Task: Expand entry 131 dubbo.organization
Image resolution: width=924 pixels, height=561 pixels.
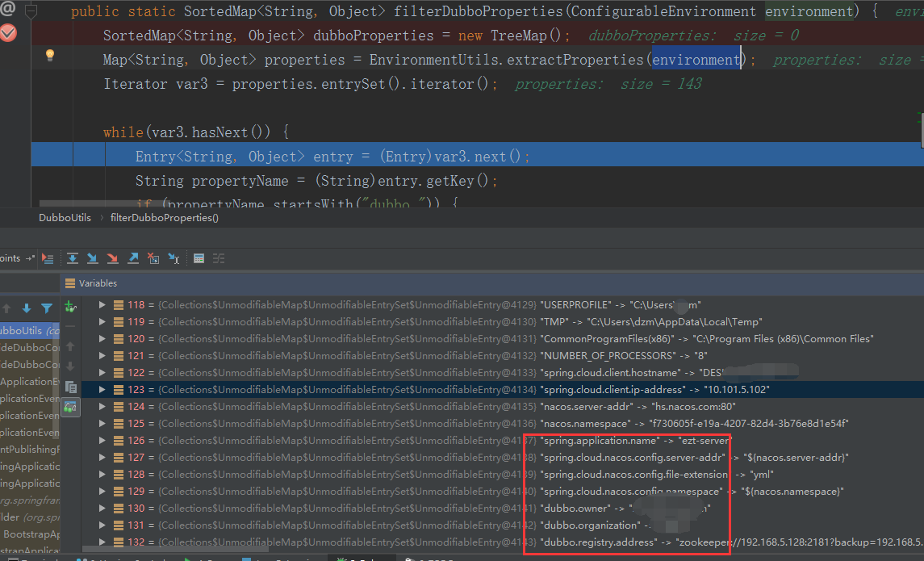Action: [102, 525]
